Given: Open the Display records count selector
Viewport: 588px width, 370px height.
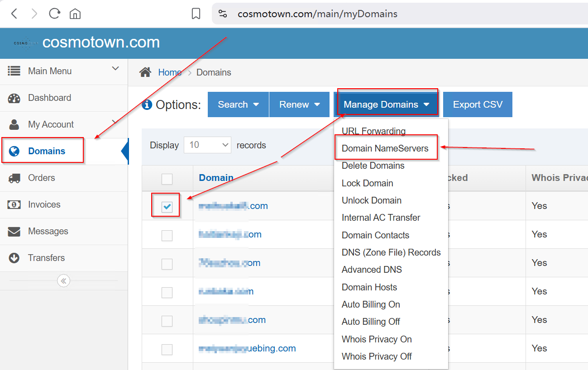Looking at the screenshot, I should [x=207, y=145].
